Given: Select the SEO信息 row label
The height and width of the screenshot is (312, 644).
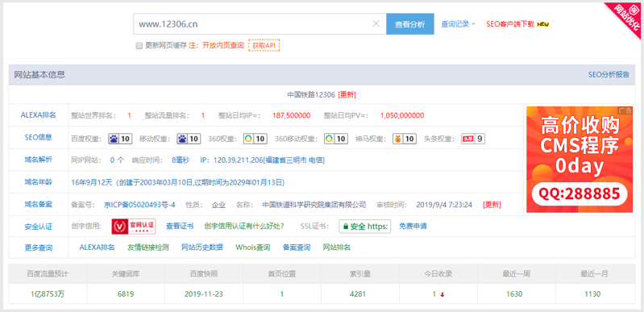Looking at the screenshot, I should pyautogui.click(x=38, y=137).
